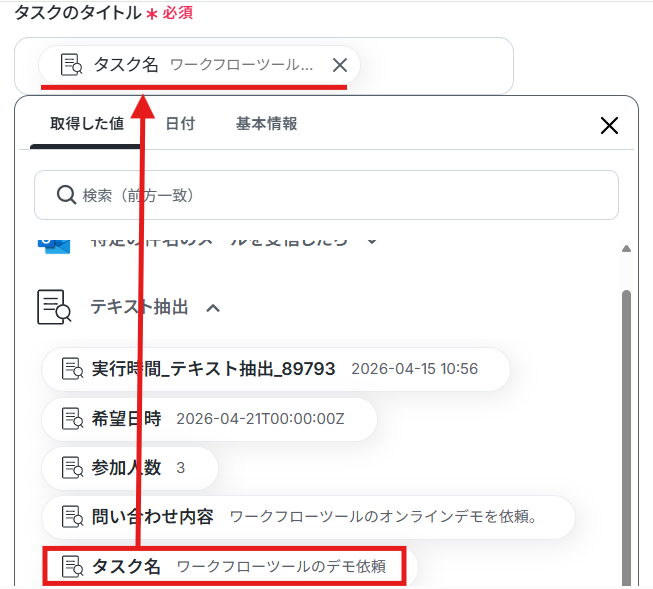Focus the 検索（前方一致） search field
This screenshot has height=589, width=653.
[326, 195]
